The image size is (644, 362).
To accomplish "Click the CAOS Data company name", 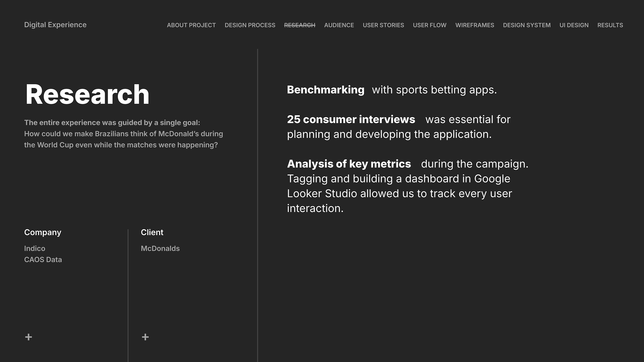I will [x=43, y=260].
